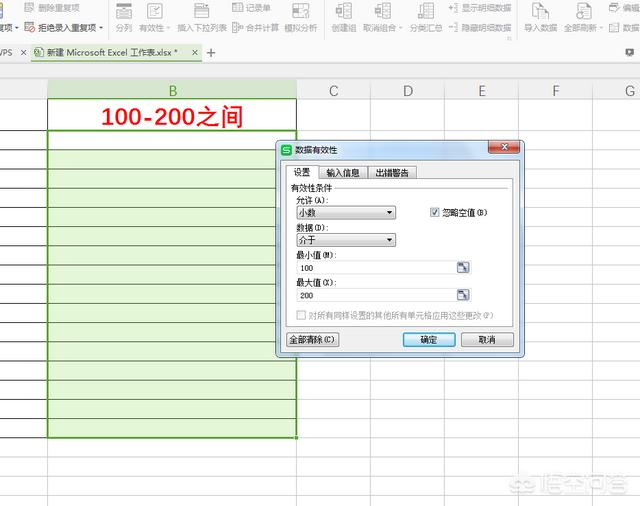Click the 分列 (Text to Columns) icon
This screenshot has width=640, height=506.
click(x=124, y=11)
